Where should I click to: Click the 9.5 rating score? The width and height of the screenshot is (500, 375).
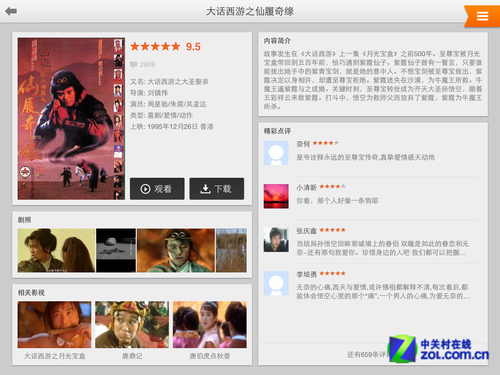click(193, 46)
